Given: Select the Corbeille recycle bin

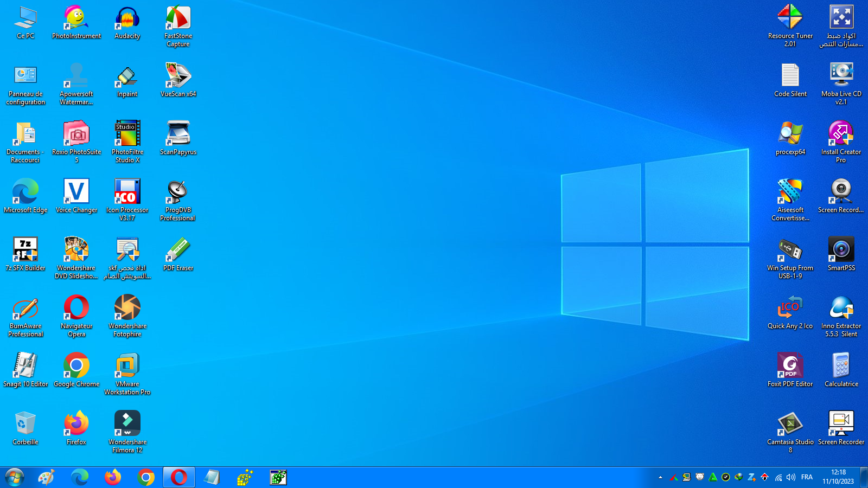Looking at the screenshot, I should tap(25, 429).
